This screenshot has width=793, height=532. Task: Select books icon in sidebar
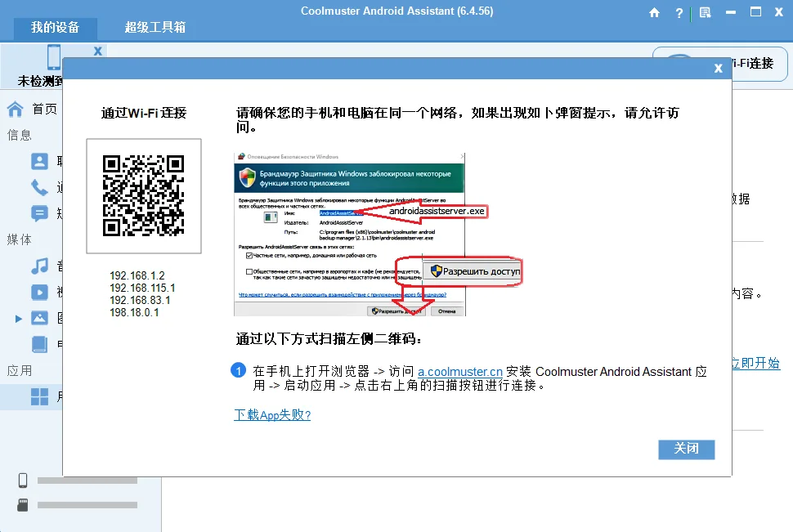39,344
